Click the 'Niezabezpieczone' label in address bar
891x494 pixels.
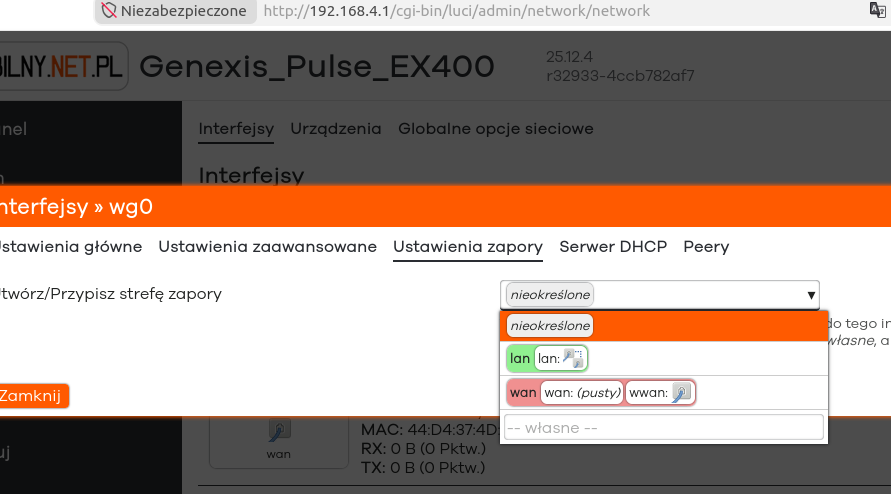tap(183, 11)
